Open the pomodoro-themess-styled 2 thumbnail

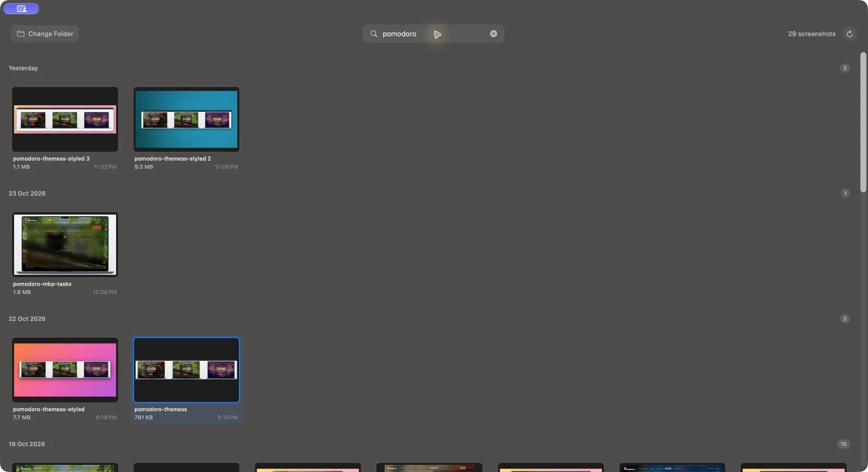coord(187,119)
